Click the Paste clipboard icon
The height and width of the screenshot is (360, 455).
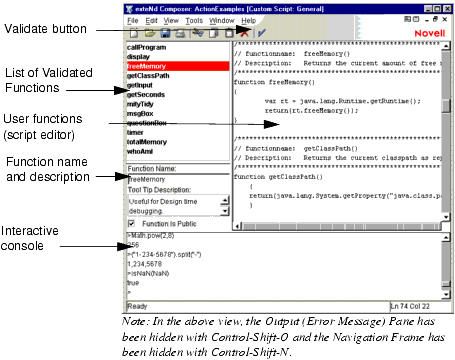[x=229, y=33]
